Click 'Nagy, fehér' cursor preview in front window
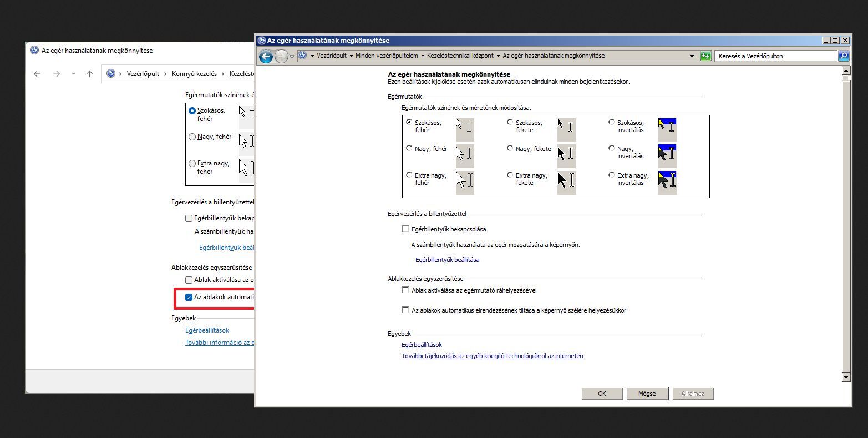The image size is (868, 438). (465, 155)
